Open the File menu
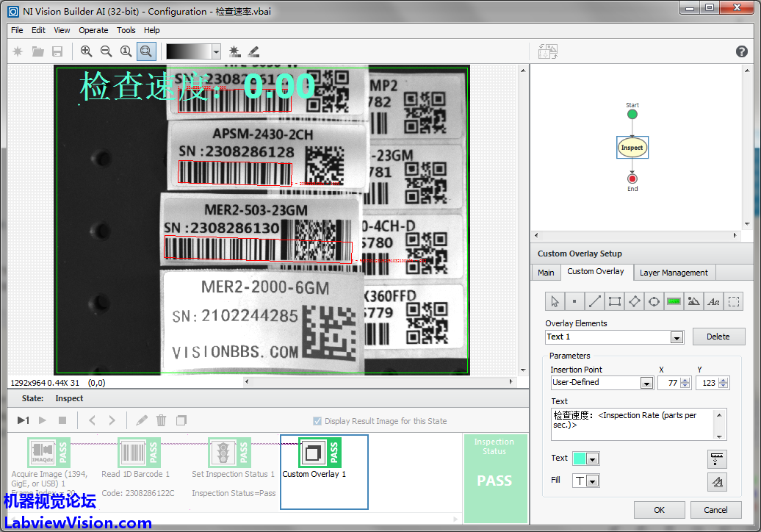The image size is (761, 532). pos(17,30)
